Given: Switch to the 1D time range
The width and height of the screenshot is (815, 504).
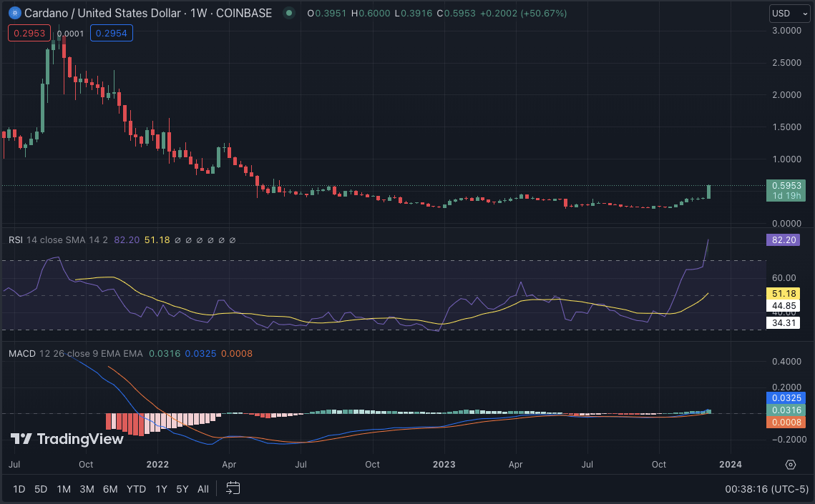Looking at the screenshot, I should click(x=19, y=489).
